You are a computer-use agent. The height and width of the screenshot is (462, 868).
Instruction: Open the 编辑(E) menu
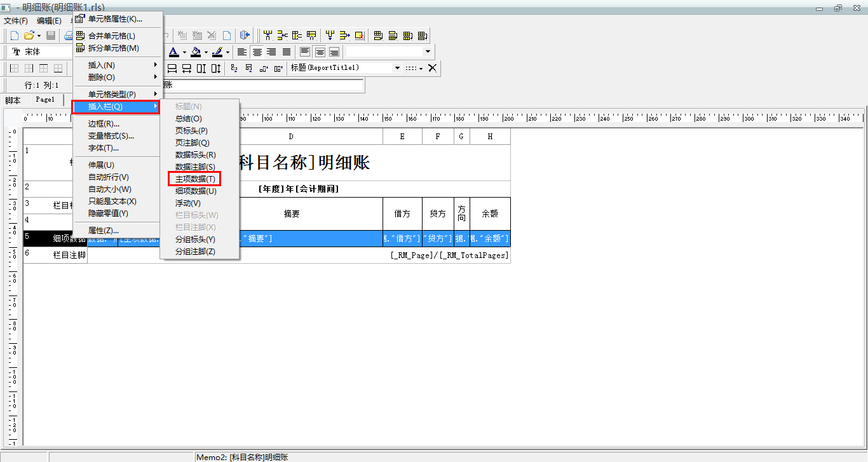point(49,21)
